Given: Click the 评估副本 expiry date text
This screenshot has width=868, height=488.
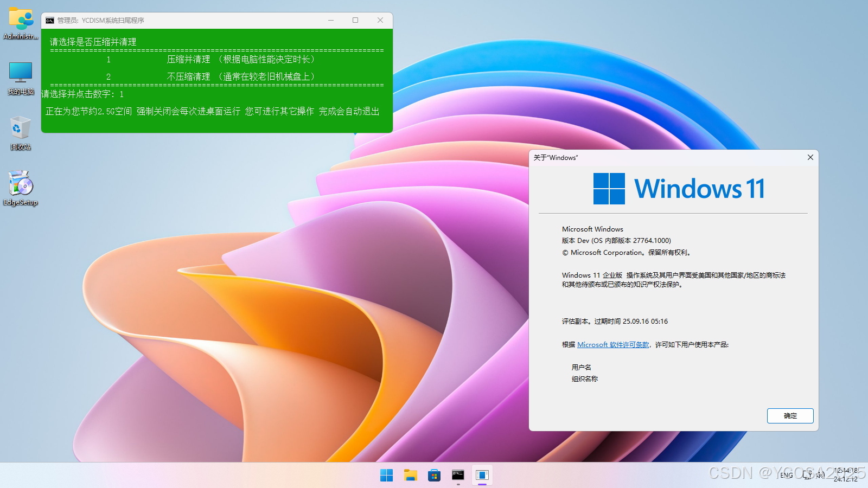Looking at the screenshot, I should tap(615, 322).
